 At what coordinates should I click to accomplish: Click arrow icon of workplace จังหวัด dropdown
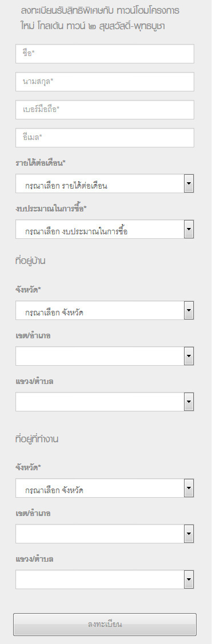[x=189, y=488]
